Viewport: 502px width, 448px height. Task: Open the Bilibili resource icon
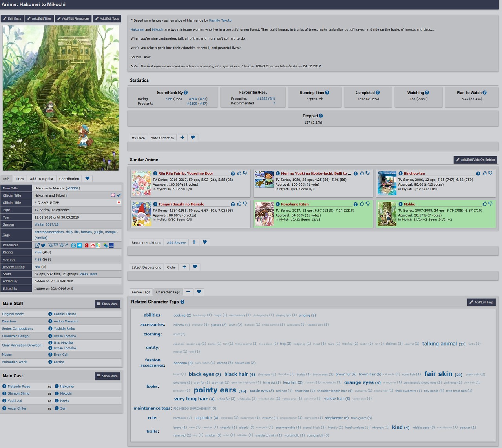pos(73,245)
